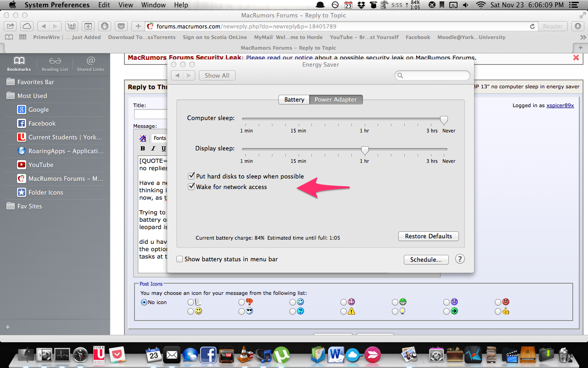
Task: Open the Energy Saver help button
Action: click(460, 259)
